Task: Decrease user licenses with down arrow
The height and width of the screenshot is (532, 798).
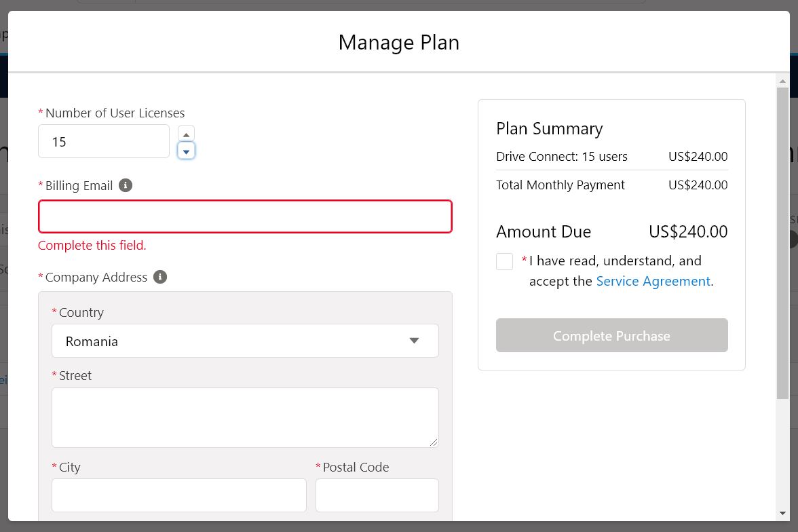Action: (x=186, y=151)
